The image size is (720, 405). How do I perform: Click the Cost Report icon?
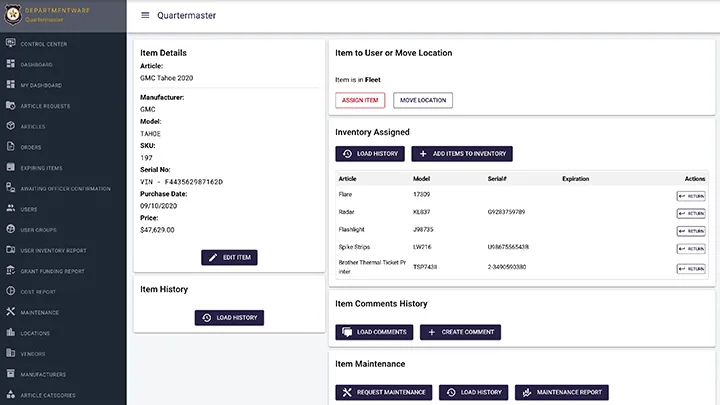pyautogui.click(x=11, y=291)
